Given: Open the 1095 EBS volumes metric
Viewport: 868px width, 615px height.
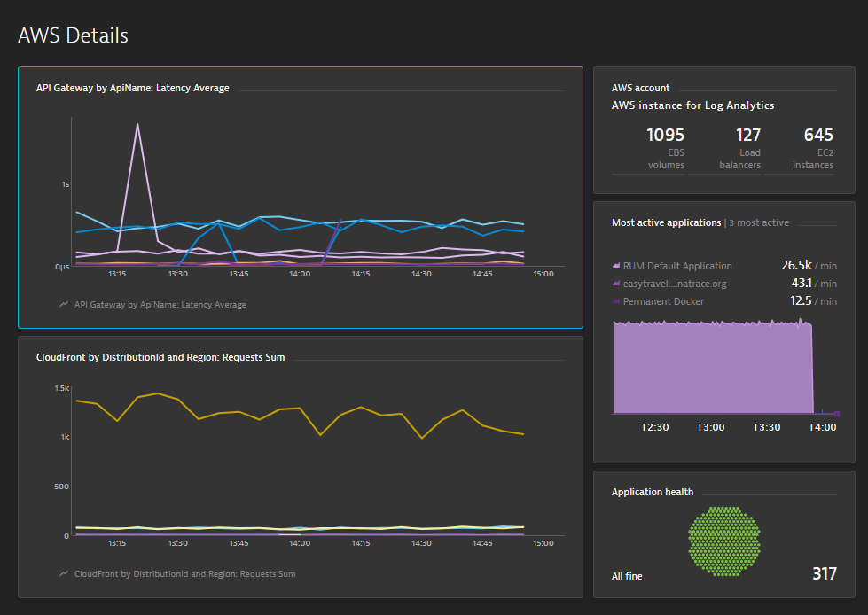Looking at the screenshot, I should click(648, 150).
